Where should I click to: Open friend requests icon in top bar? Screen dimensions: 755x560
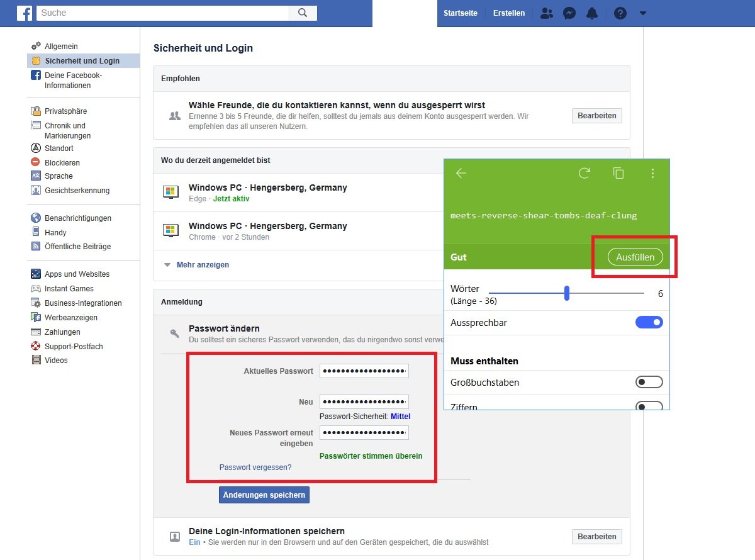click(x=547, y=13)
